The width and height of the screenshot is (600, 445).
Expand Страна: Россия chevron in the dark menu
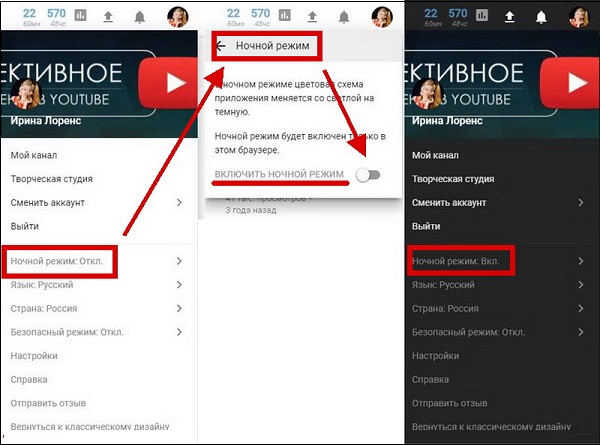click(x=580, y=308)
